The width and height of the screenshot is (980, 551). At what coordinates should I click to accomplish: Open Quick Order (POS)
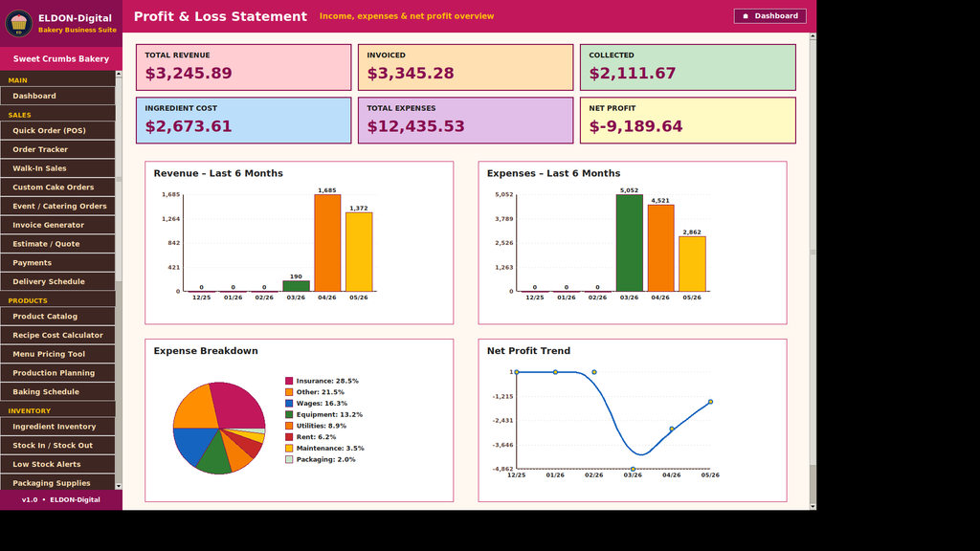pos(57,130)
